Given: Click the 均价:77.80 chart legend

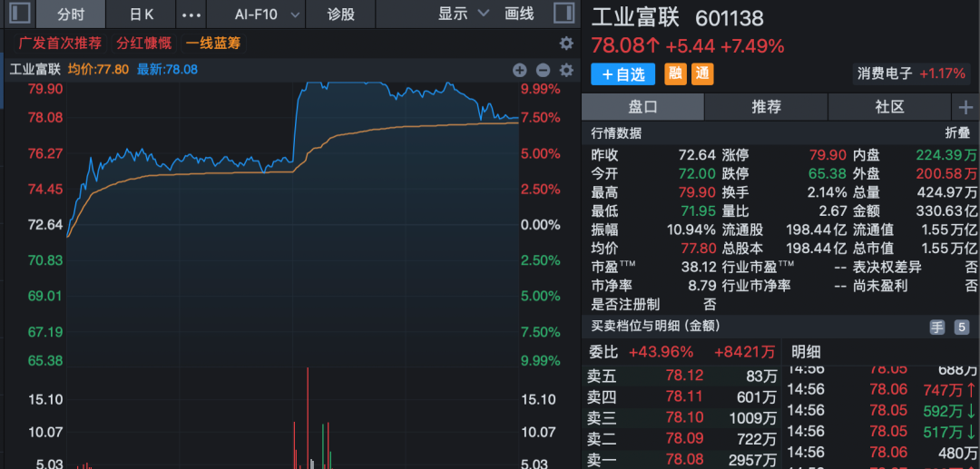Looking at the screenshot, I should (x=99, y=70).
